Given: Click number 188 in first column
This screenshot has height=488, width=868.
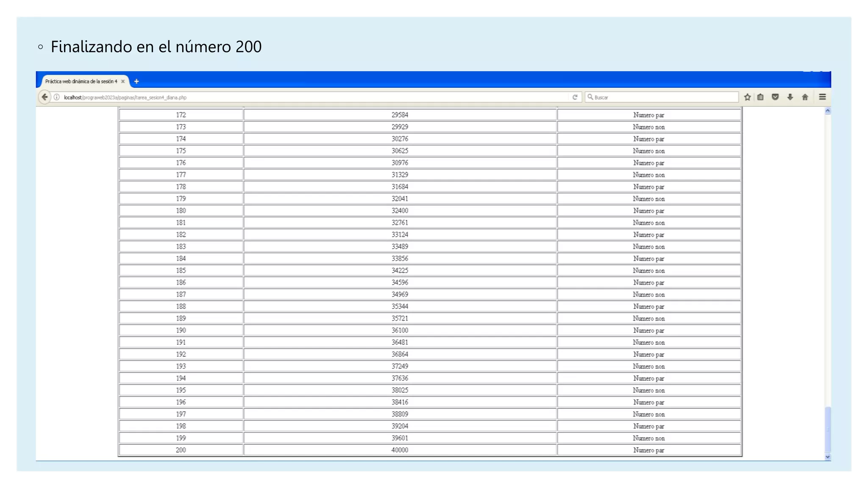Looking at the screenshot, I should point(181,306).
